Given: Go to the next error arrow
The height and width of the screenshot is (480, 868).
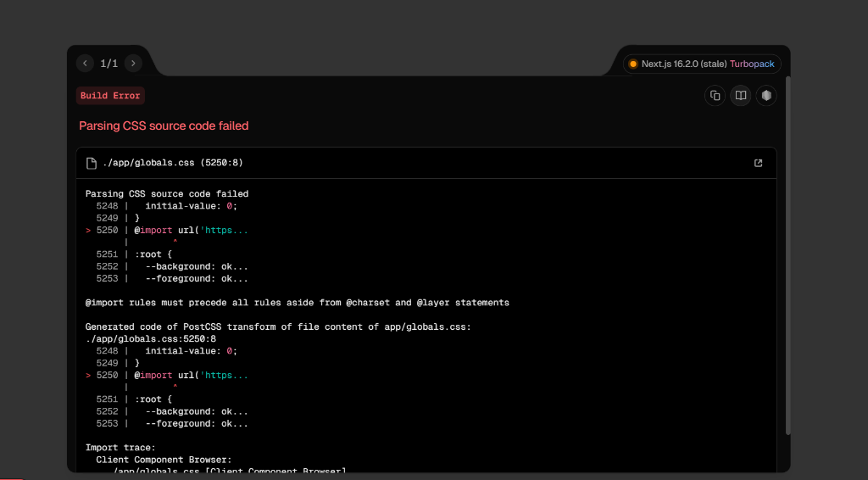Looking at the screenshot, I should coord(133,63).
